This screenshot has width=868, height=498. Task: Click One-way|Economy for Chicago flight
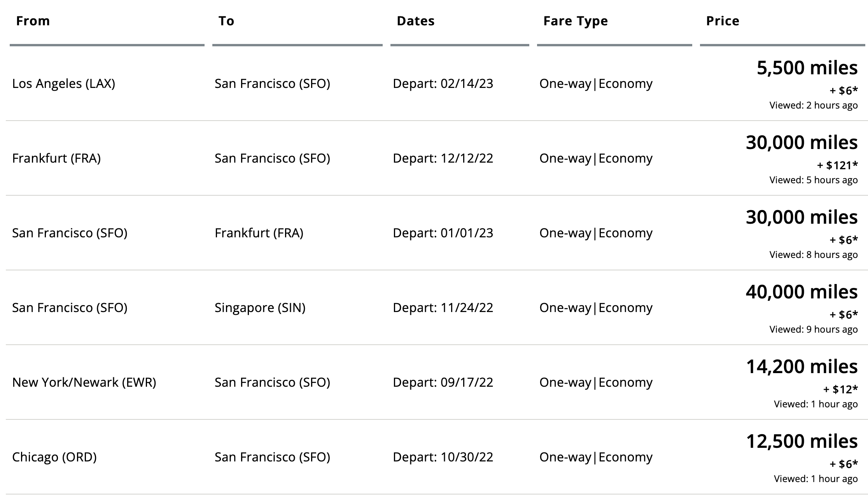[x=596, y=457]
